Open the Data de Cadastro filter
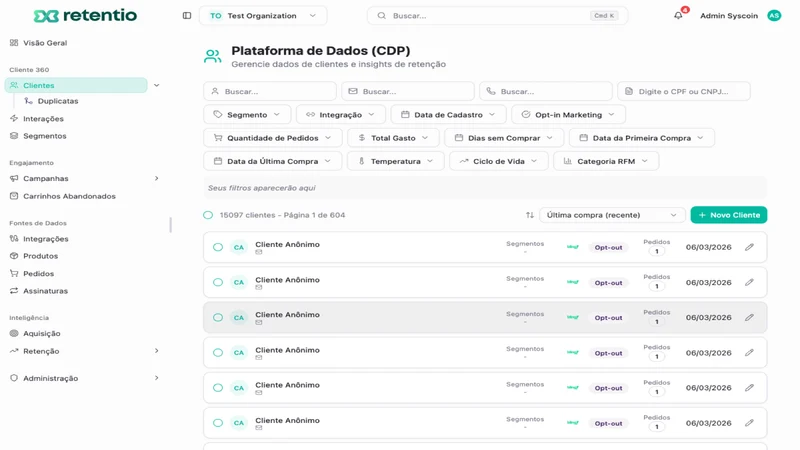Image resolution: width=800 pixels, height=450 pixels. (x=448, y=115)
